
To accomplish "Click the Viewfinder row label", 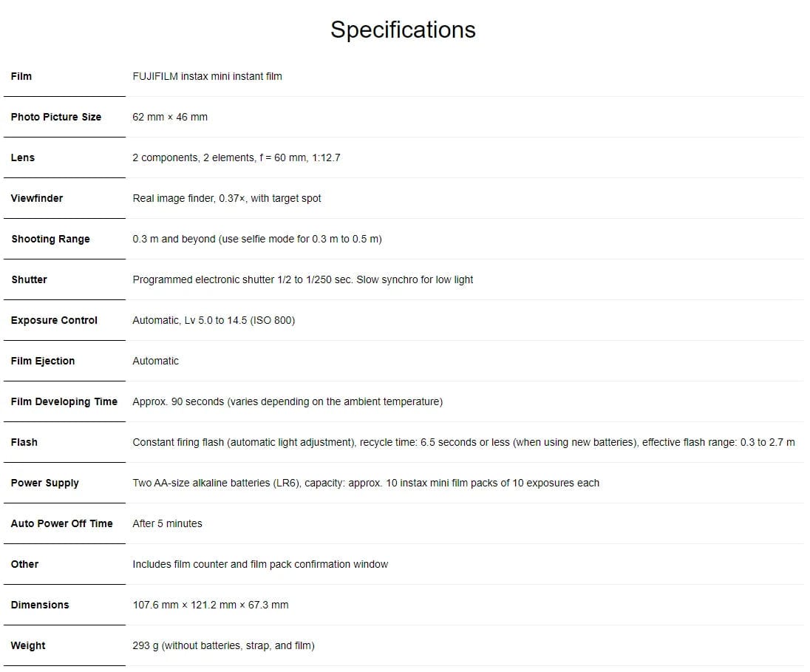I will pyautogui.click(x=37, y=198).
